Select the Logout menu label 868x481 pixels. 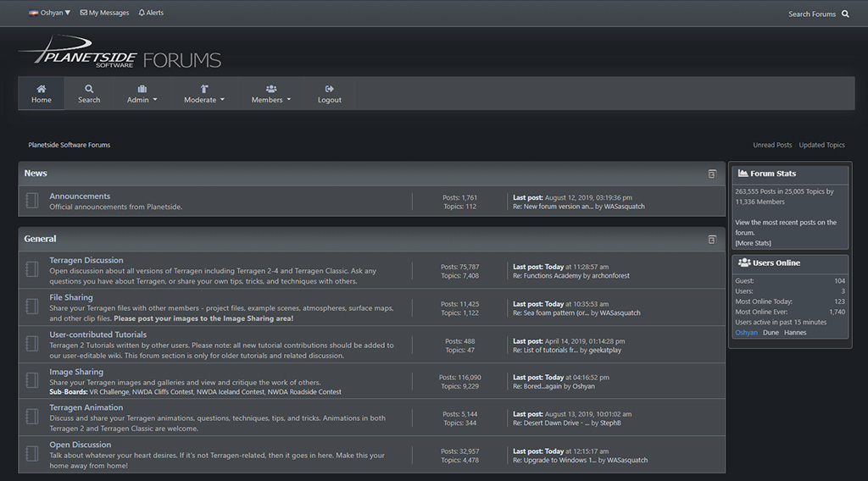[x=330, y=100]
